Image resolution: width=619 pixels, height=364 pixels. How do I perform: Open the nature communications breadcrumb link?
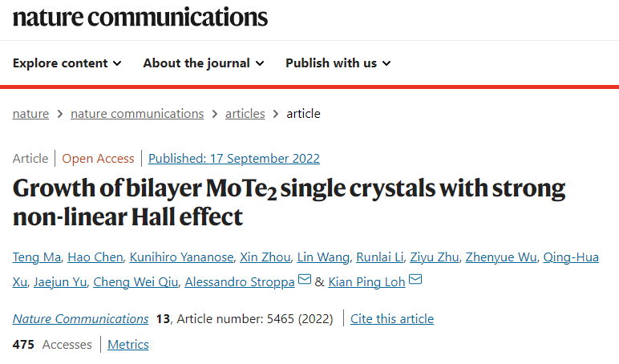[x=137, y=114]
